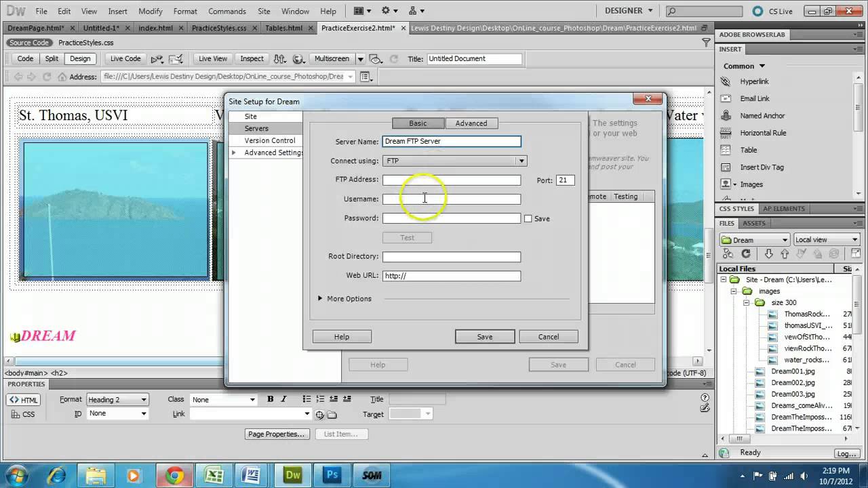
Task: Click Cancel in the server dialog
Action: 549,337
